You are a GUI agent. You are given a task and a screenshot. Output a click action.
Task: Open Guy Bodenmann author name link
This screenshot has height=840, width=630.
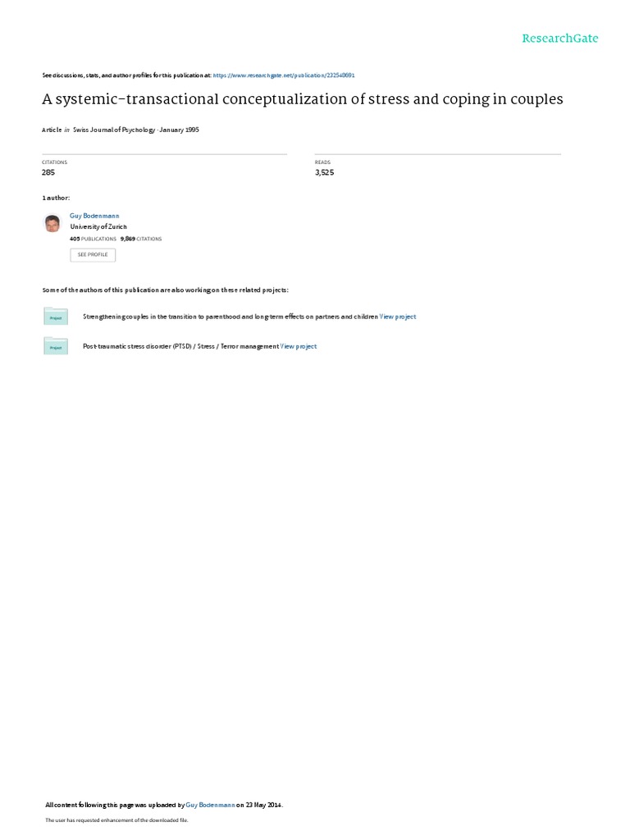point(94,216)
